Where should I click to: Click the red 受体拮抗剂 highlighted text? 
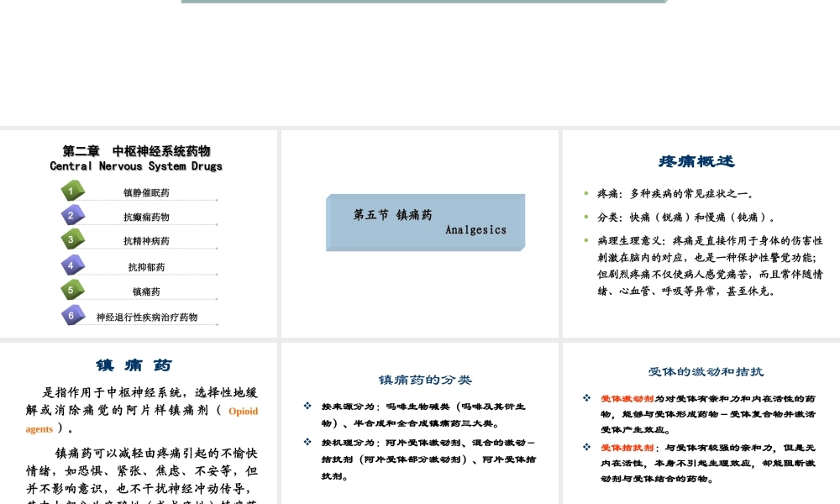click(x=627, y=448)
